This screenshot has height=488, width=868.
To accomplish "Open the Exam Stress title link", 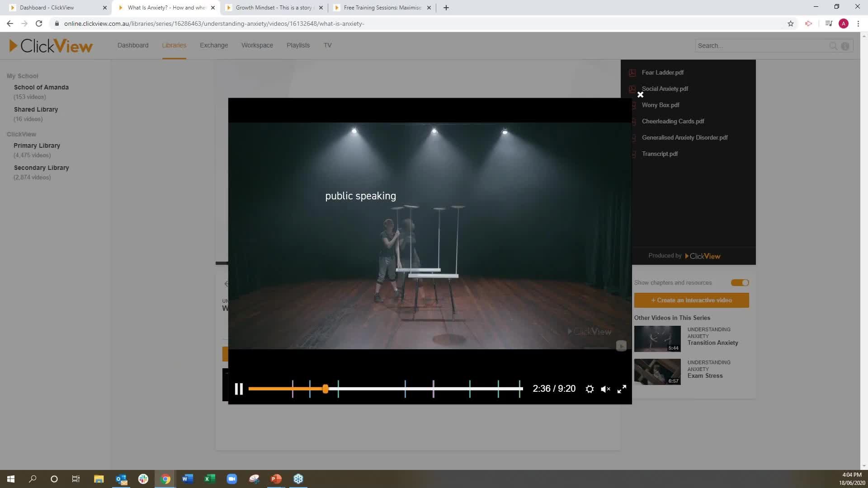I will pos(705,376).
